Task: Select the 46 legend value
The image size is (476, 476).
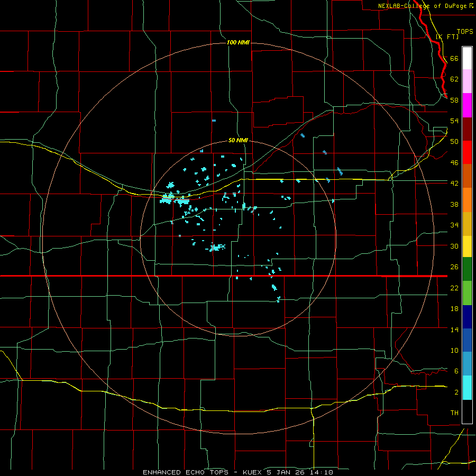Action: point(454,163)
